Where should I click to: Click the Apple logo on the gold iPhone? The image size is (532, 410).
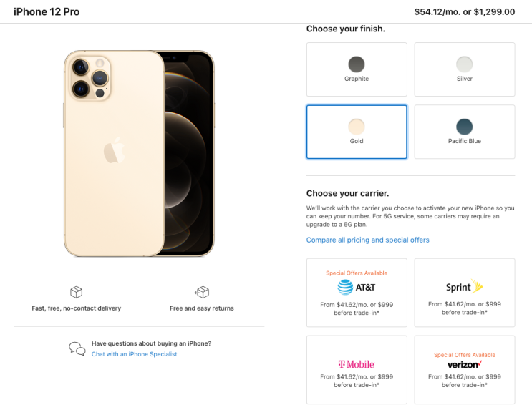tap(112, 152)
